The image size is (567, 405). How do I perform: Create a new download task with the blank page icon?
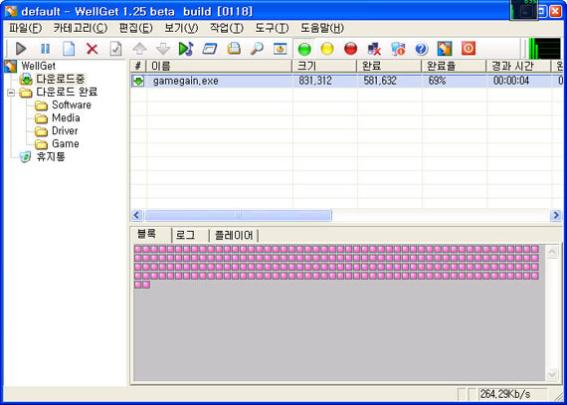[69, 49]
